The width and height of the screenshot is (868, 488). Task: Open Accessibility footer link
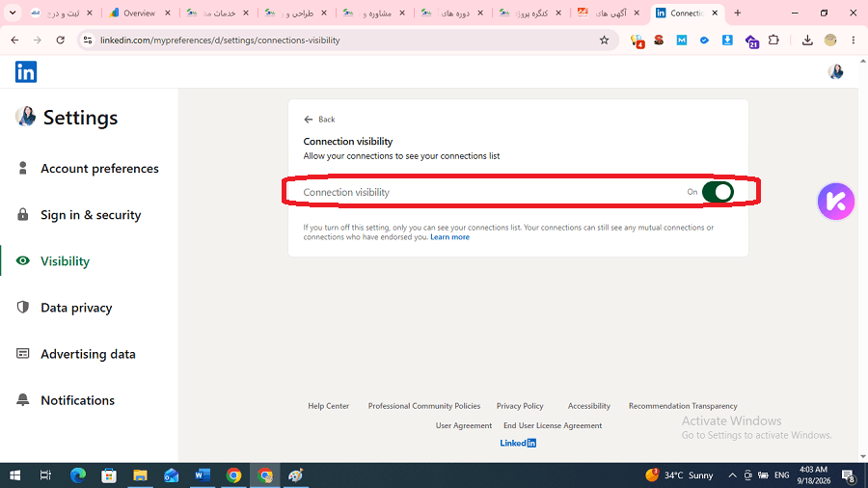point(589,406)
